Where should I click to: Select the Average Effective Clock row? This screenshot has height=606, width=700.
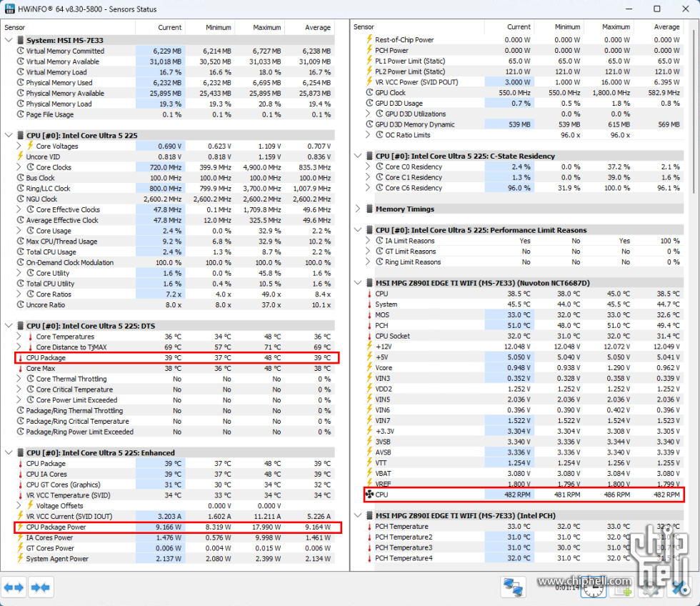pos(174,220)
